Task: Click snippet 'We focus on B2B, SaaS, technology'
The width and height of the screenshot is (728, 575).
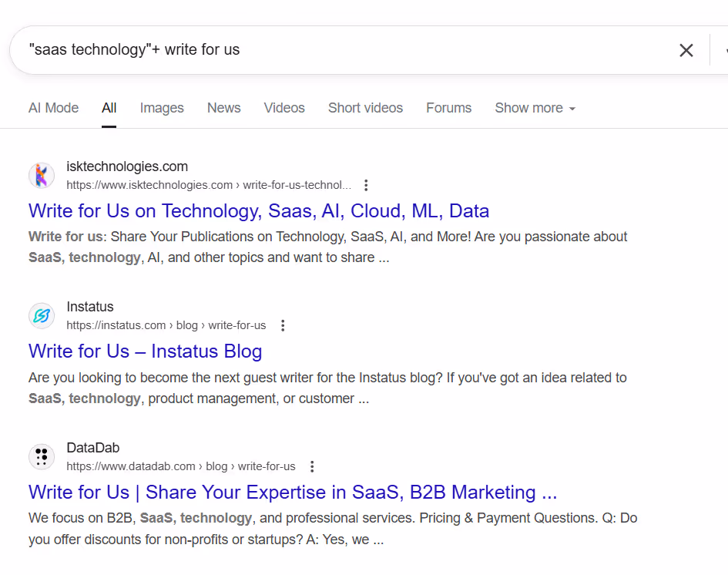Action: click(333, 529)
